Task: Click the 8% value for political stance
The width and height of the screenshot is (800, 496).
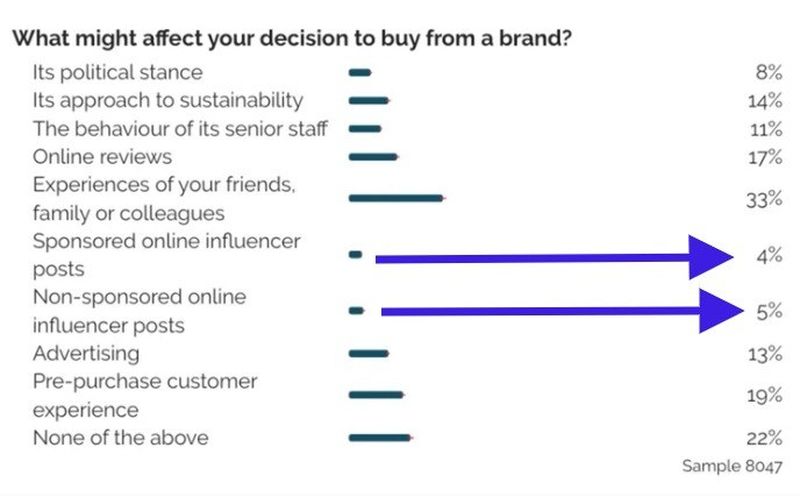Action: pyautogui.click(x=769, y=72)
